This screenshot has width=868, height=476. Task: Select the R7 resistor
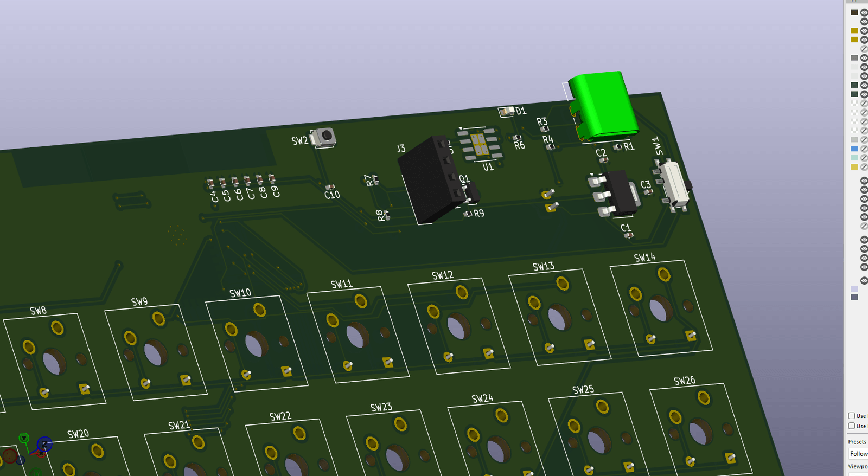tap(374, 178)
